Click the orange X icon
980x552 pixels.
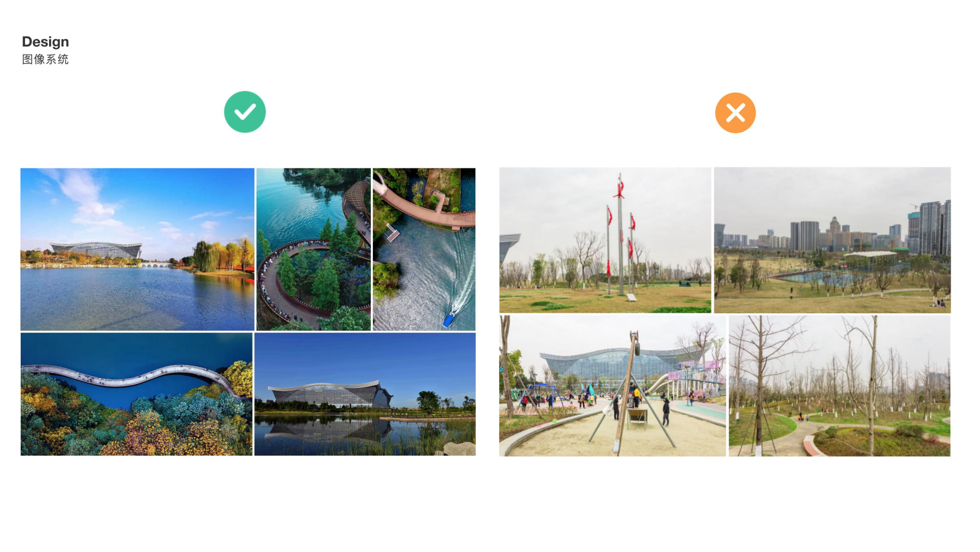coord(735,113)
